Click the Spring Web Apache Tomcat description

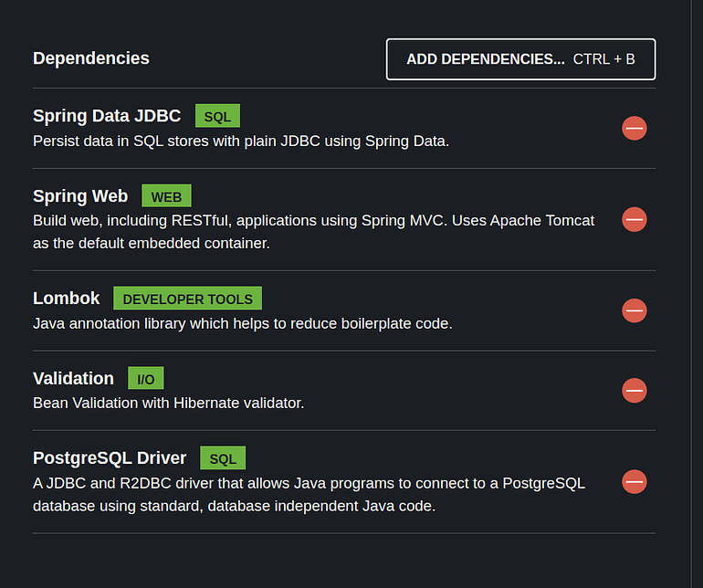click(313, 232)
